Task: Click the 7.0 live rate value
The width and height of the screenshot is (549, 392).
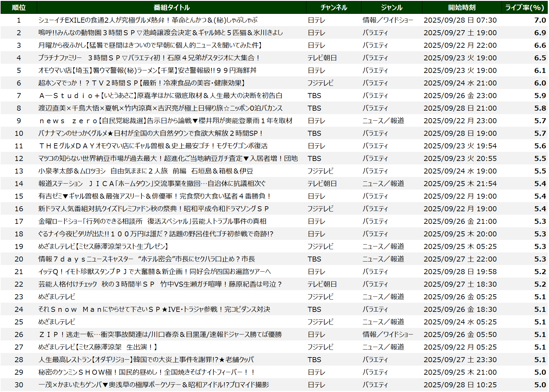Action: tap(540, 20)
